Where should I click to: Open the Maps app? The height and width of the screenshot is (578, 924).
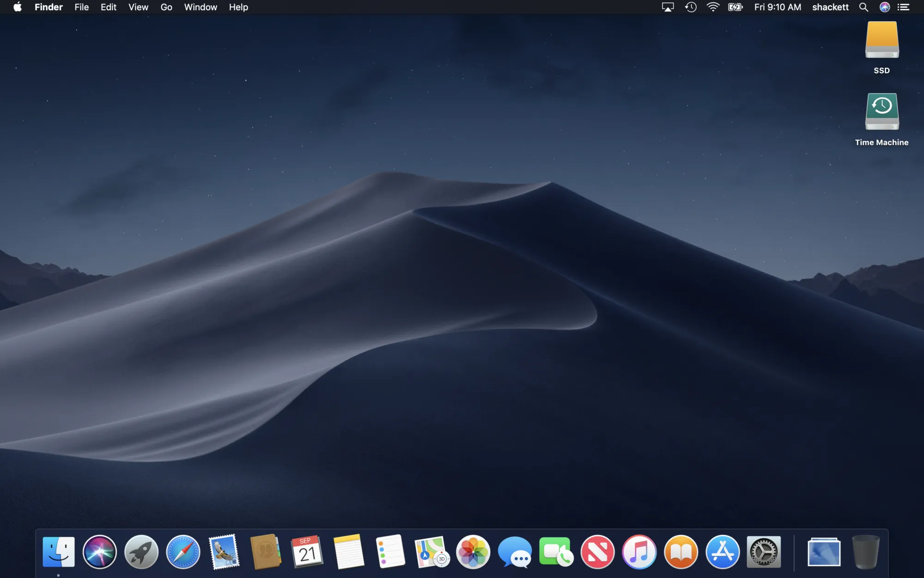click(431, 551)
